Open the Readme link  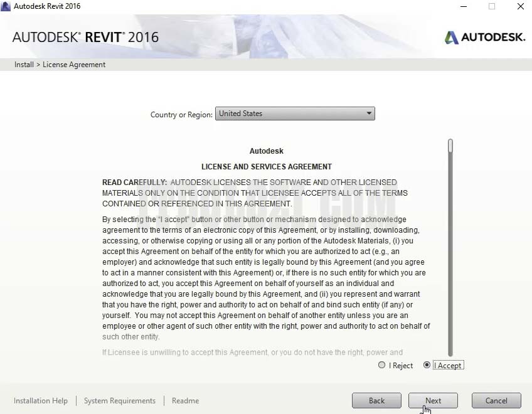click(x=185, y=401)
